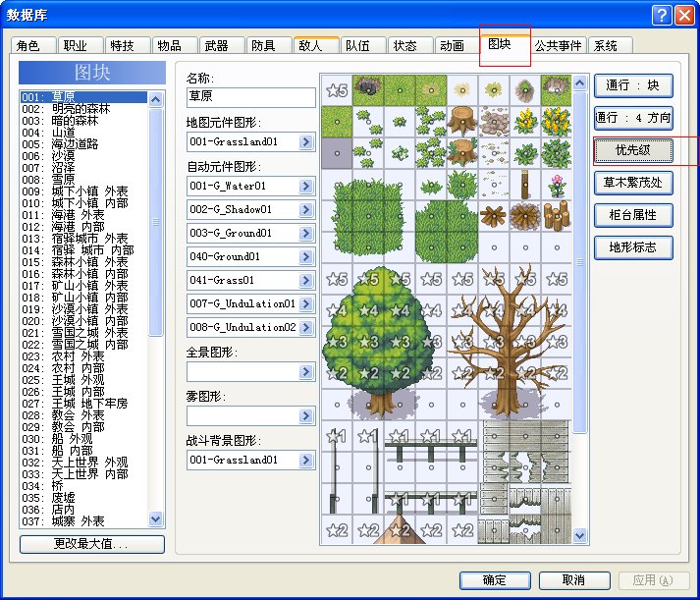The height and width of the screenshot is (600, 700).
Task: Click the 通行 : 4 方向 button
Action: 633,118
